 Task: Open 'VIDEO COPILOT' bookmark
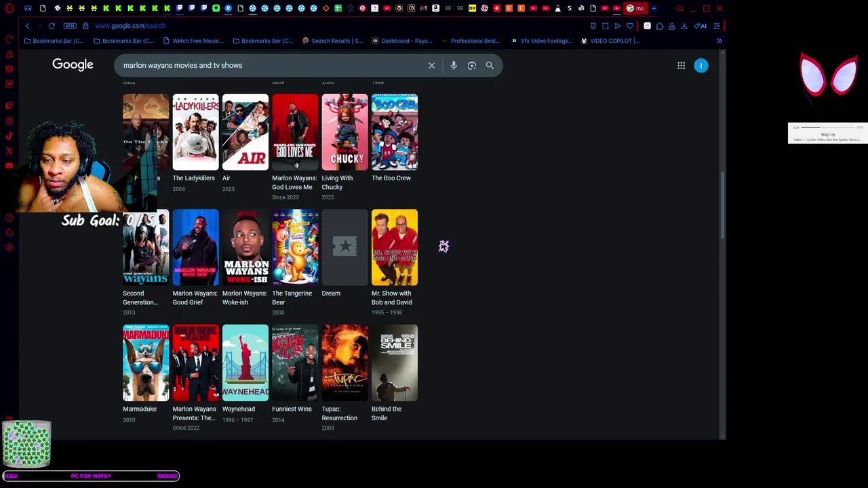(x=610, y=41)
